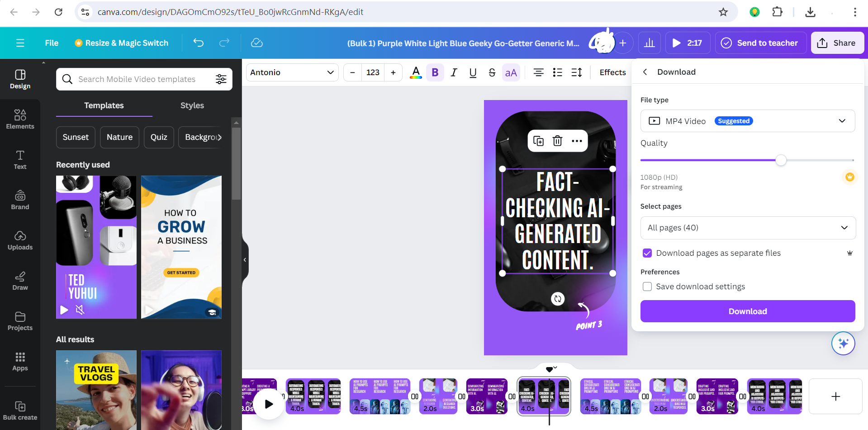Switch to Styles tab
Viewport: 868px width, 430px height.
coord(192,105)
